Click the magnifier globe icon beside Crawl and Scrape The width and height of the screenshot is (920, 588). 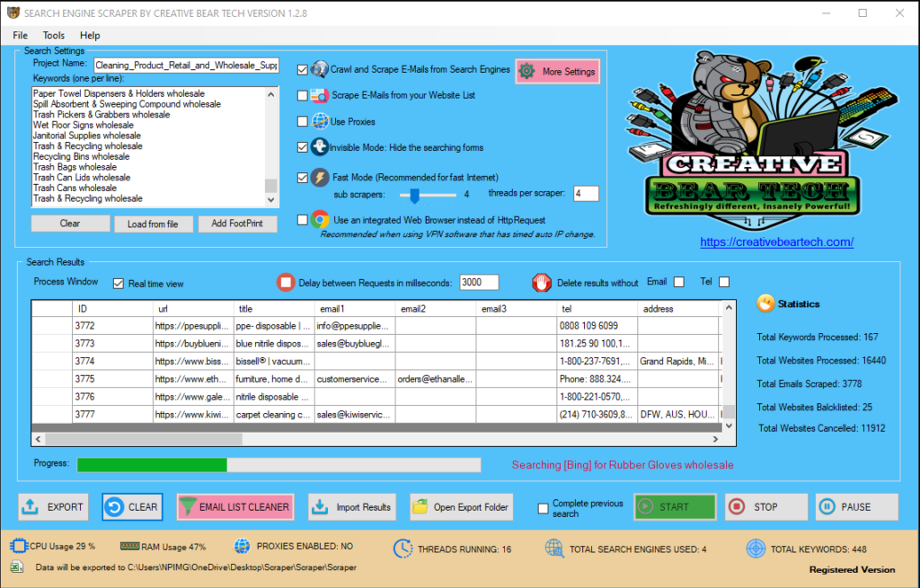(x=319, y=69)
